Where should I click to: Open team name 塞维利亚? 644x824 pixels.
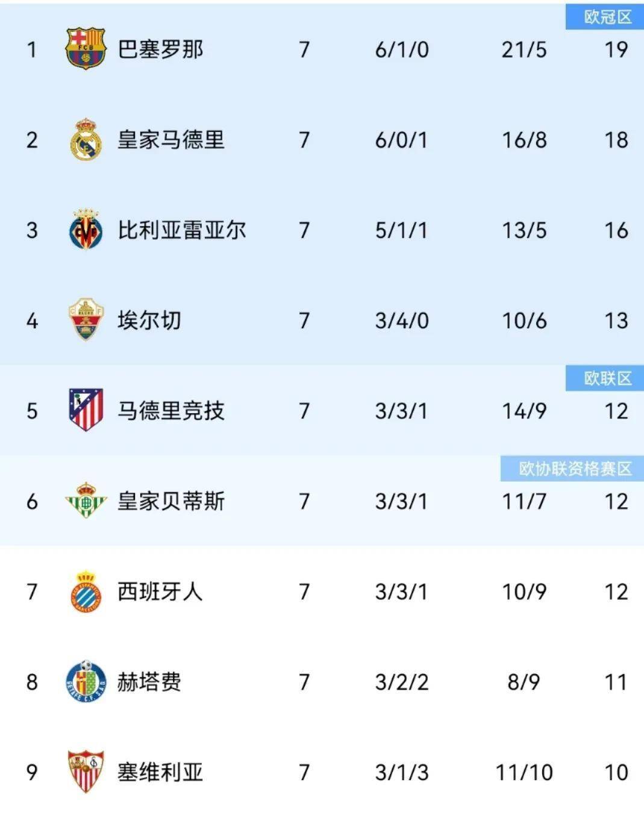(x=160, y=772)
